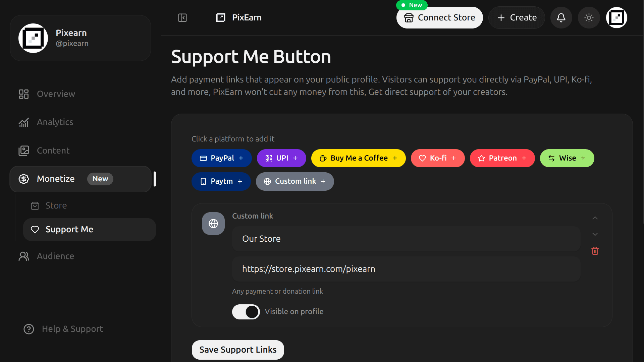Open the notifications bell
The width and height of the screenshot is (644, 362).
click(x=561, y=18)
